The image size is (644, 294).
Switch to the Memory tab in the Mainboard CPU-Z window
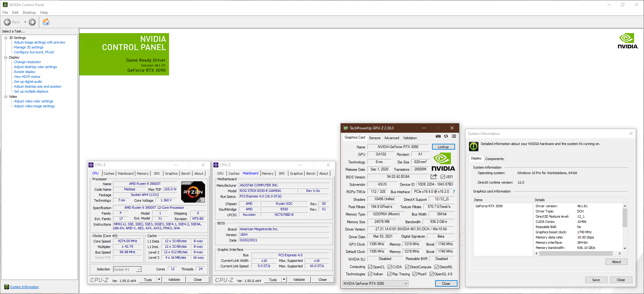click(x=268, y=174)
